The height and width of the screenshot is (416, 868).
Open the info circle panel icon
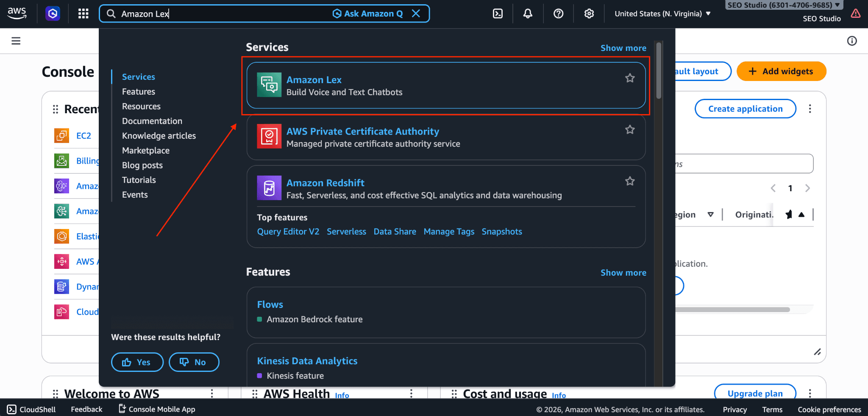852,41
